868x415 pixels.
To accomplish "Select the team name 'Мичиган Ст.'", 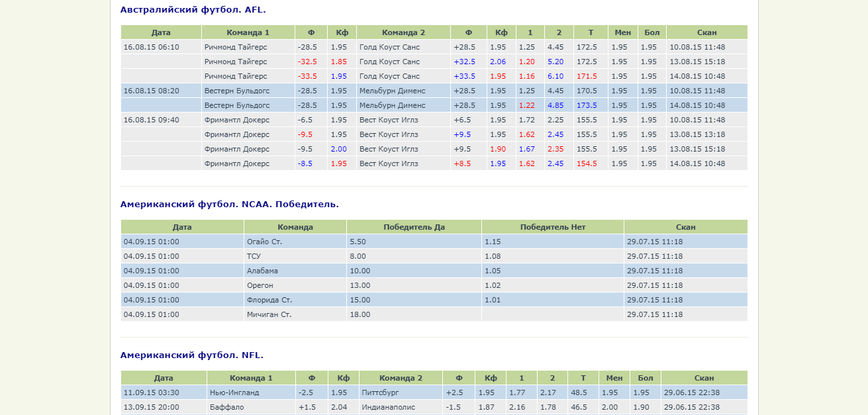I will point(269,314).
